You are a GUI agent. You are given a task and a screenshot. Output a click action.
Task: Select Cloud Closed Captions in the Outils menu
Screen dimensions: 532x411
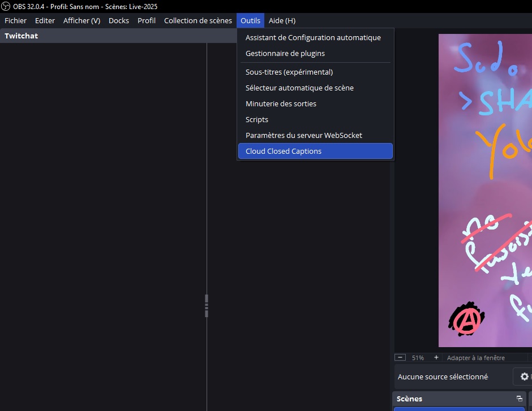283,151
